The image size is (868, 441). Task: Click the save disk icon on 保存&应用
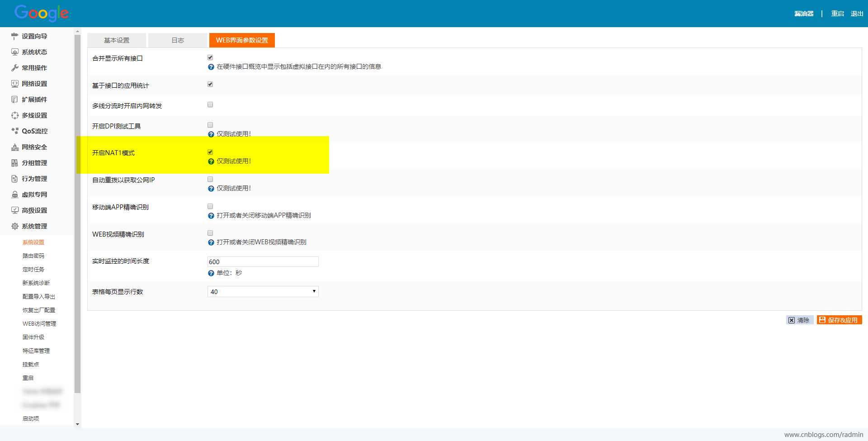[x=822, y=320]
